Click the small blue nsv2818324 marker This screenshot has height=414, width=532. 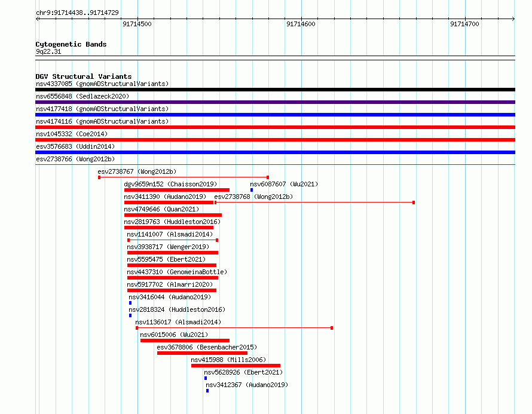[x=130, y=315]
